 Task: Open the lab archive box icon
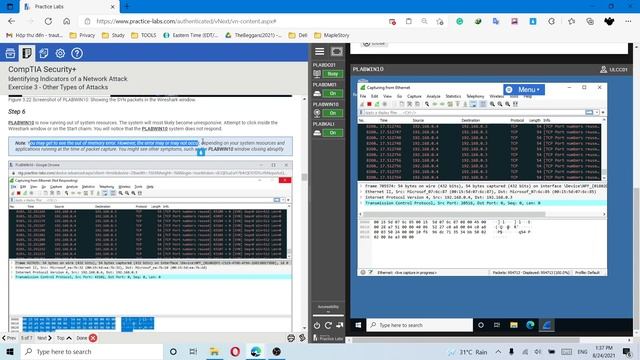click(10, 53)
